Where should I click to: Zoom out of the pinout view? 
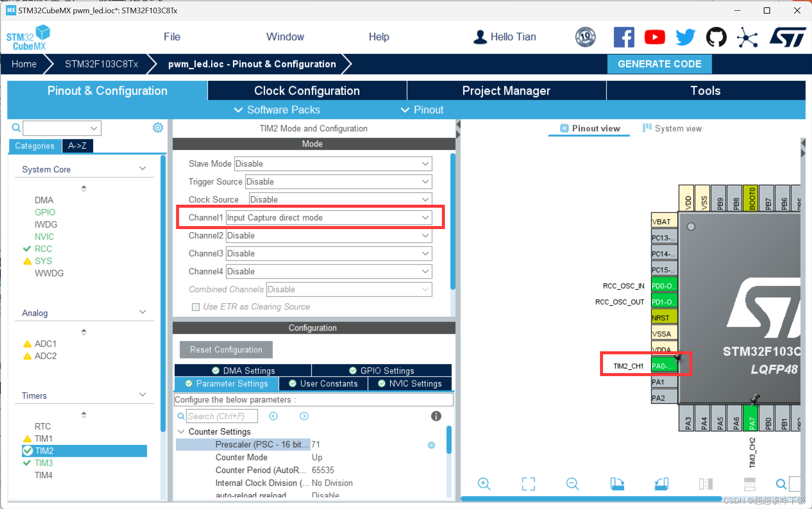572,484
